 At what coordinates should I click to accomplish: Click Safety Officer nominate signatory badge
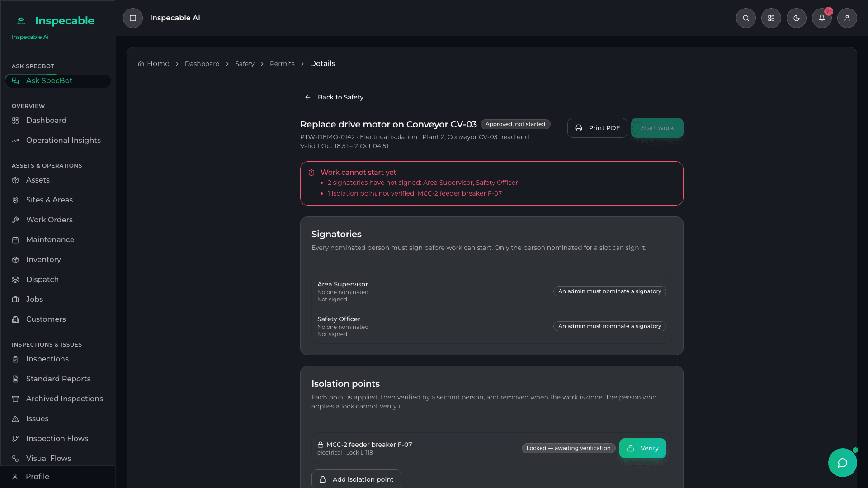pyautogui.click(x=609, y=326)
